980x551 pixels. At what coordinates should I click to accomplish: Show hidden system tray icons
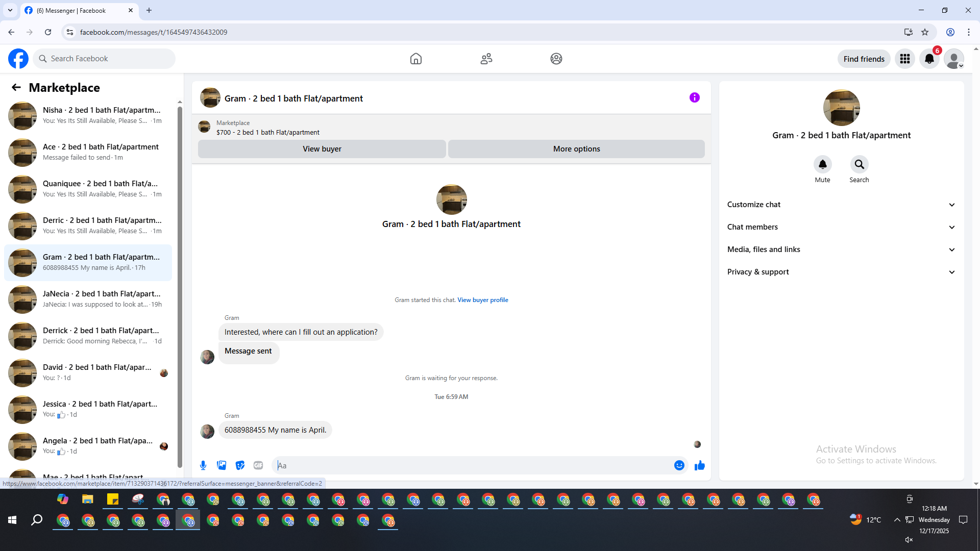pos(897,520)
